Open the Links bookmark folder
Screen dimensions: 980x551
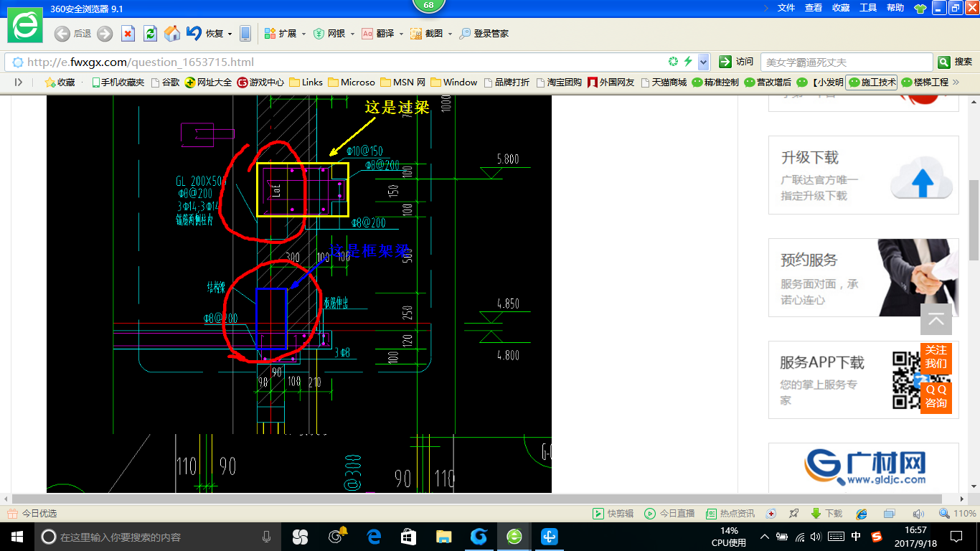pyautogui.click(x=306, y=83)
